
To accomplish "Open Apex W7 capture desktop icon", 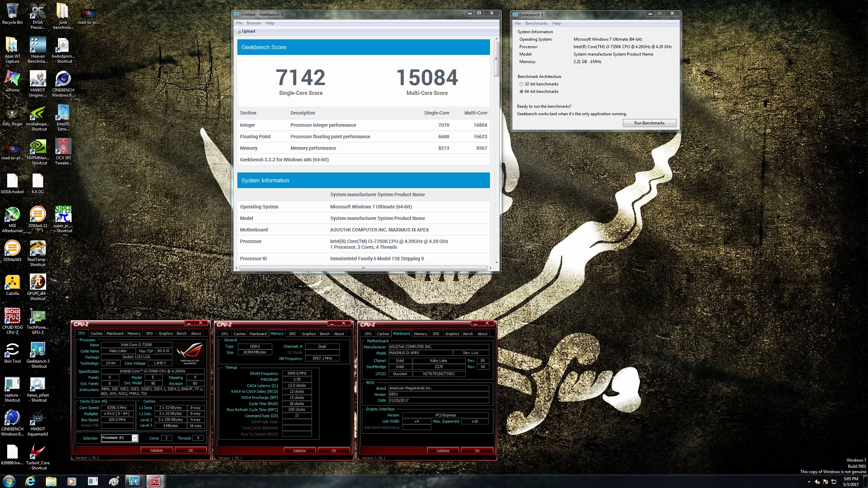I will (12, 50).
